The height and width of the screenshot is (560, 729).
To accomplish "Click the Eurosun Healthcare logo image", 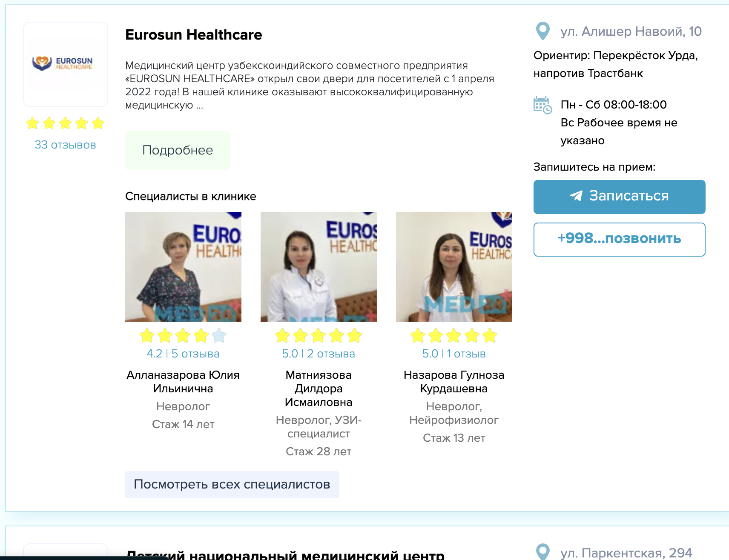I will (66, 64).
